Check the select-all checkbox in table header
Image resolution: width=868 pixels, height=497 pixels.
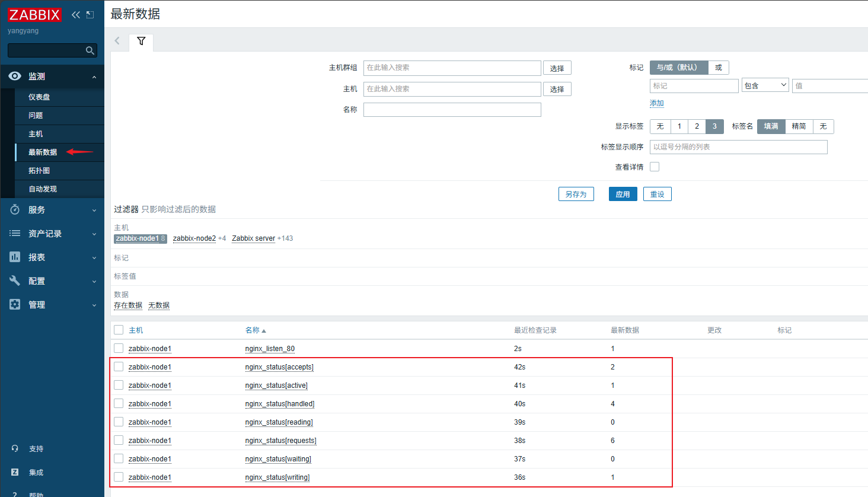pyautogui.click(x=119, y=330)
